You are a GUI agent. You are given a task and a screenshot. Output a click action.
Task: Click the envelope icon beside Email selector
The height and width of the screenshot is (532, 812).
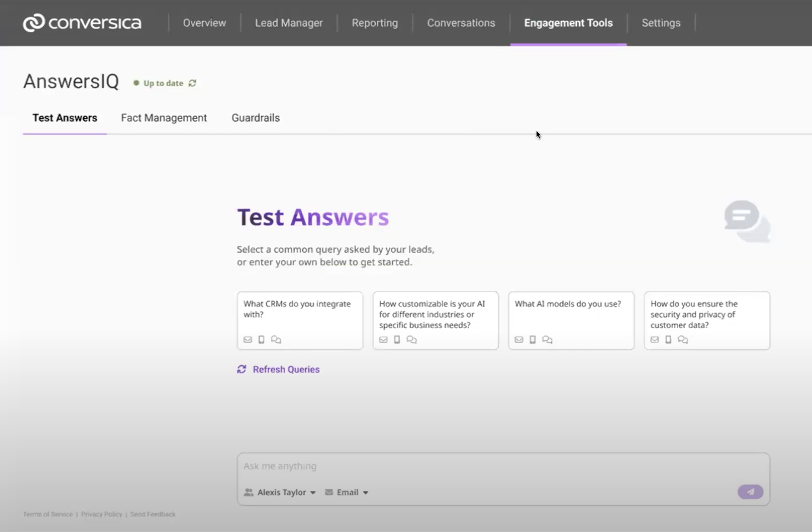[329, 492]
